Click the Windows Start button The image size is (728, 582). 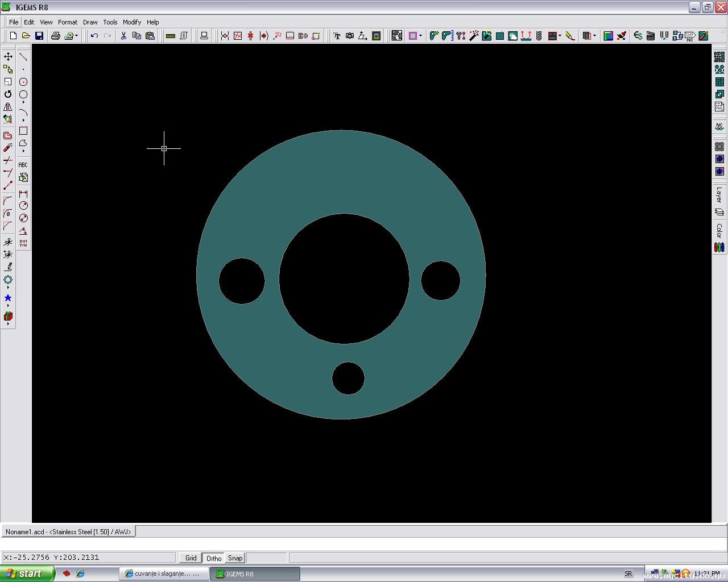[x=27, y=573]
